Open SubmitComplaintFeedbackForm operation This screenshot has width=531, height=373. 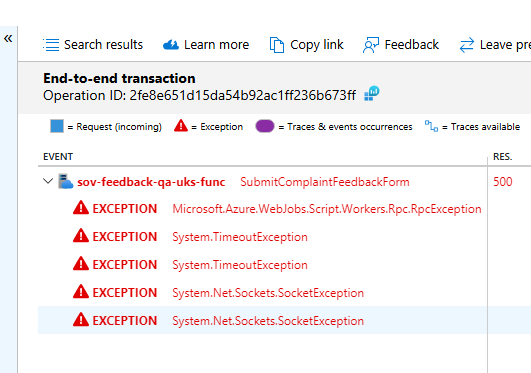pos(325,182)
